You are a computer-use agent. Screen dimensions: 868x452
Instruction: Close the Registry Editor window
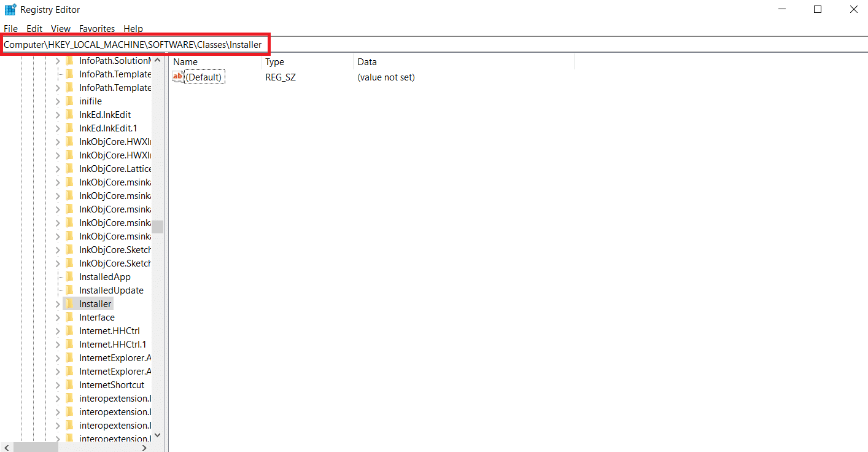(853, 9)
